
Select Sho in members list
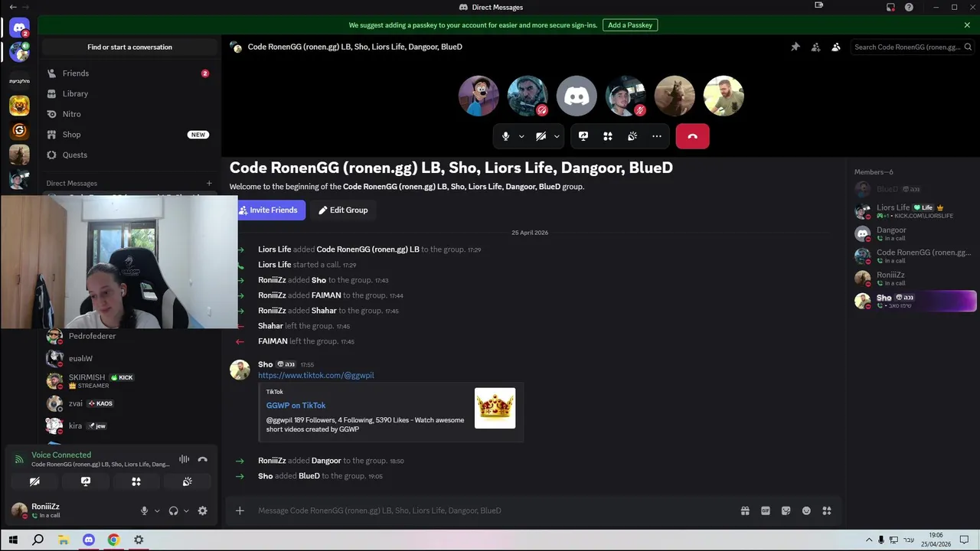pyautogui.click(x=915, y=301)
